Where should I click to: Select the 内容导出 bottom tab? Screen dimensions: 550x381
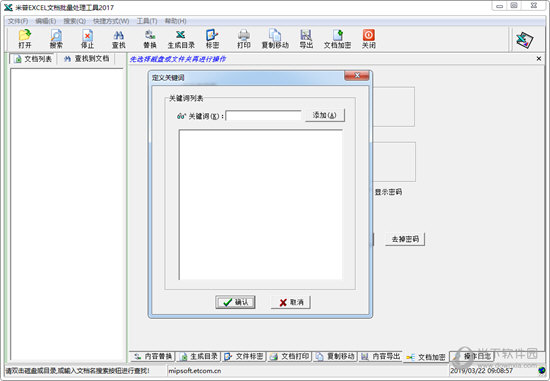(x=380, y=356)
